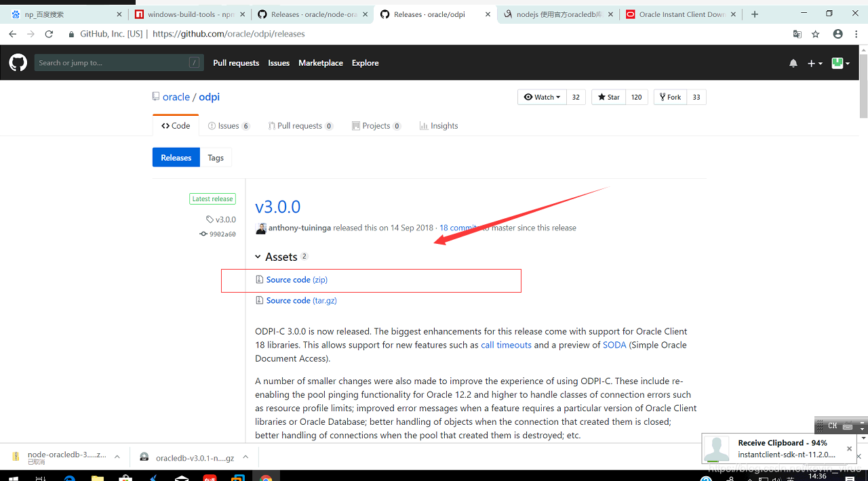Go forward with browser forward arrow
The image size is (868, 481).
31,34
